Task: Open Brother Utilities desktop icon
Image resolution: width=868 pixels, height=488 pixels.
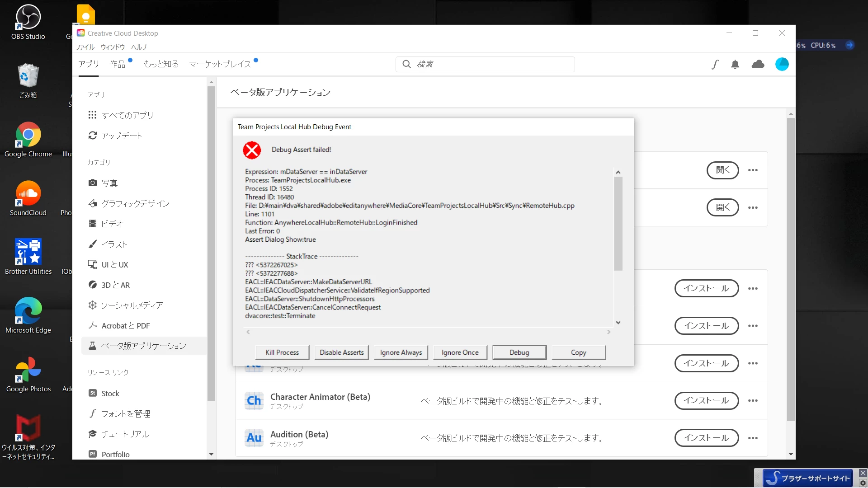Action: click(x=28, y=257)
